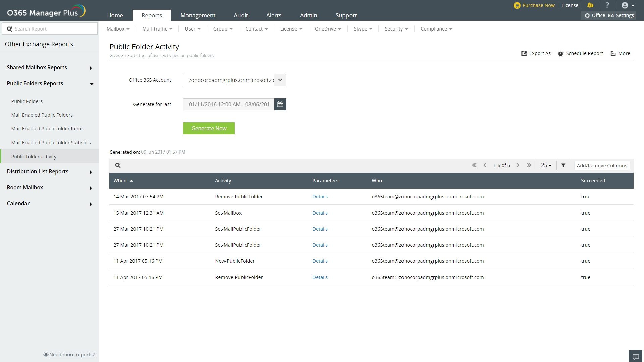Open the chat icon at bottom right
Image resolution: width=644 pixels, height=362 pixels.
coord(635,356)
